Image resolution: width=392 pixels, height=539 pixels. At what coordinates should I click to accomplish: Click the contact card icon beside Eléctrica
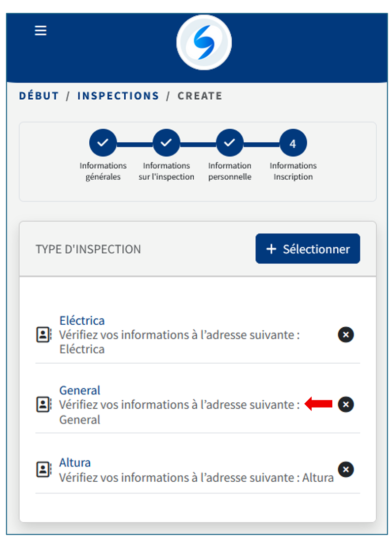44,335
